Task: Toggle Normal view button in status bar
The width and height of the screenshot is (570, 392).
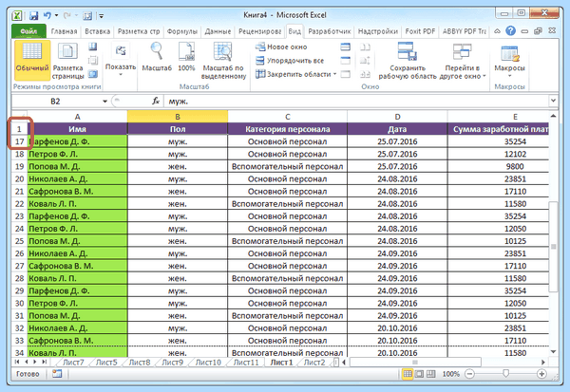Action: coord(408,373)
